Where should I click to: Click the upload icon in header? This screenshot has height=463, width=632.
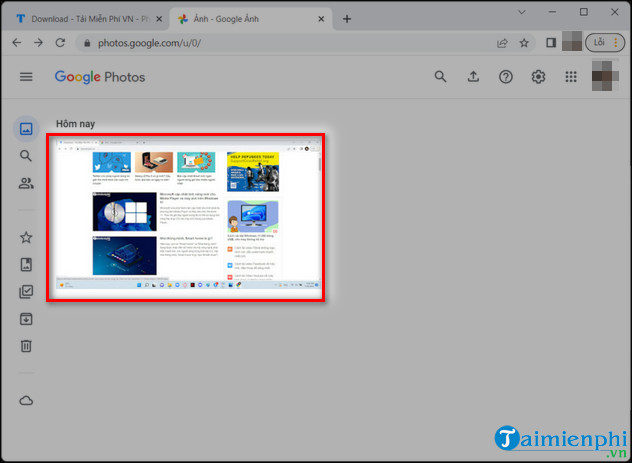point(473,77)
